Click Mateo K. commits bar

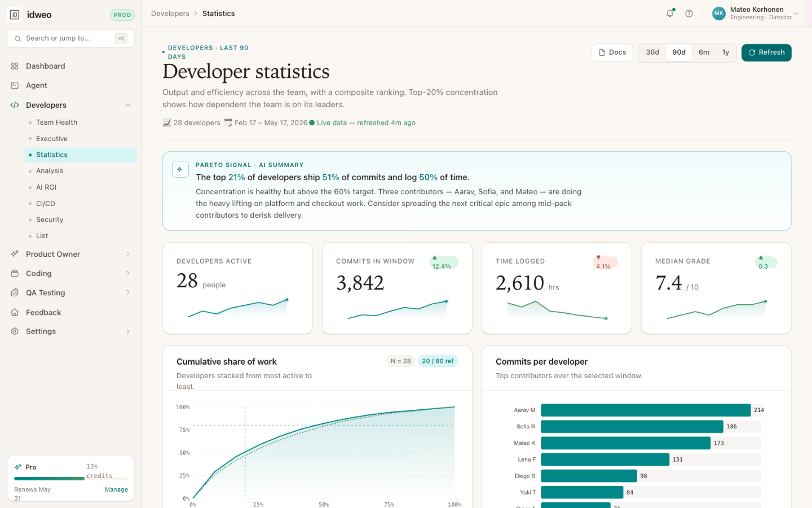click(x=625, y=443)
